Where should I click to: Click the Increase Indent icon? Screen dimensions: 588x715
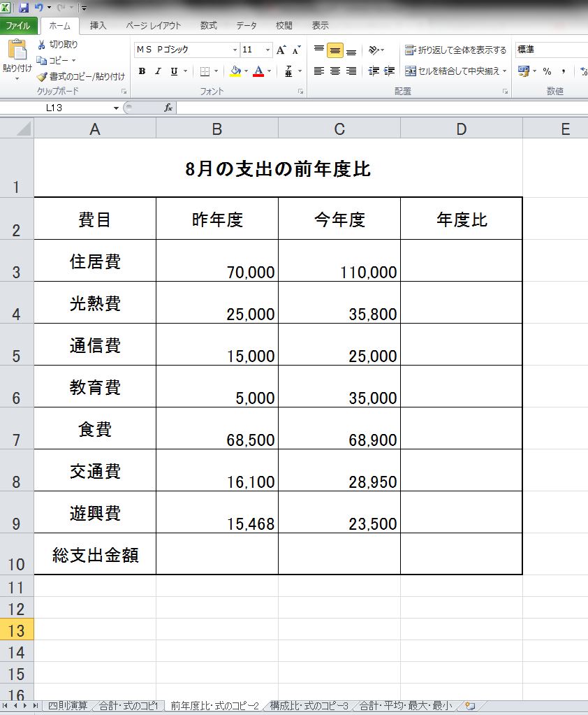tap(389, 71)
